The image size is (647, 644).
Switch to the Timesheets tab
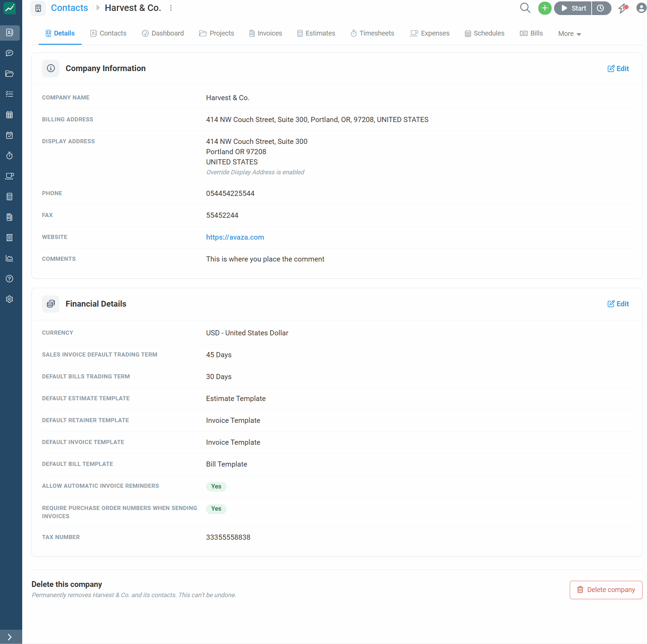pos(372,33)
